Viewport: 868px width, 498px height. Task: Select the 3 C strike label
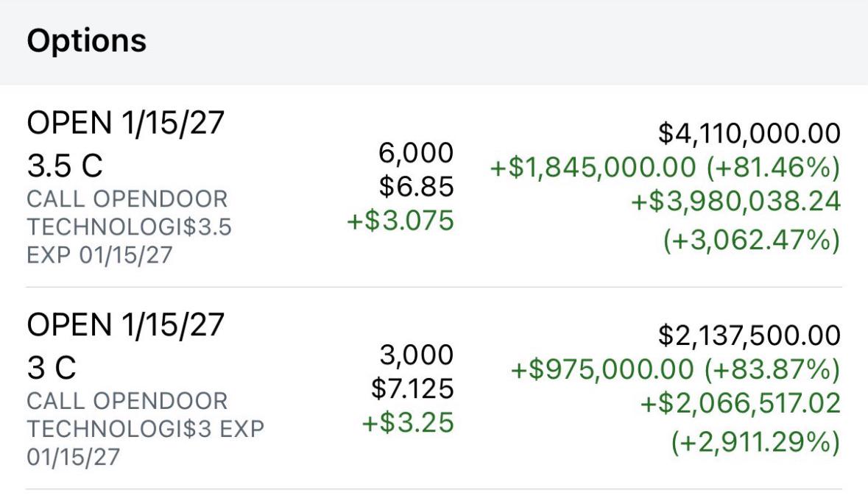[x=52, y=369]
